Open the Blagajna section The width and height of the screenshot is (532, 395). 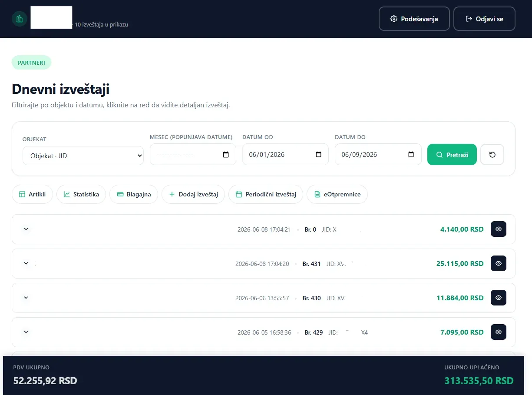tap(134, 194)
